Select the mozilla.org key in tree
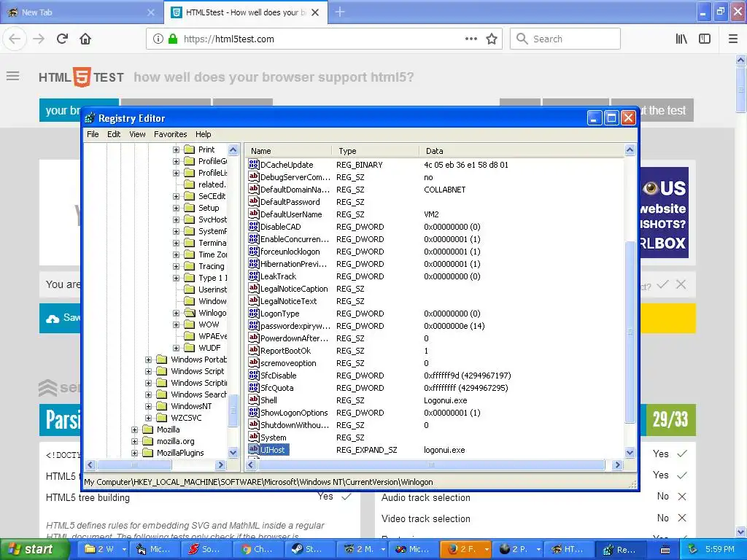 175,441
